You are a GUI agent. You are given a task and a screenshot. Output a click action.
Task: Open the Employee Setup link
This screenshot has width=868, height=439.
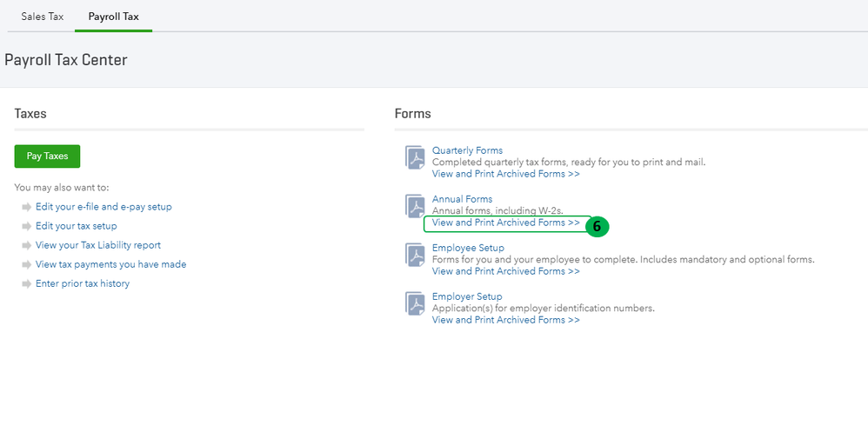[x=468, y=248]
